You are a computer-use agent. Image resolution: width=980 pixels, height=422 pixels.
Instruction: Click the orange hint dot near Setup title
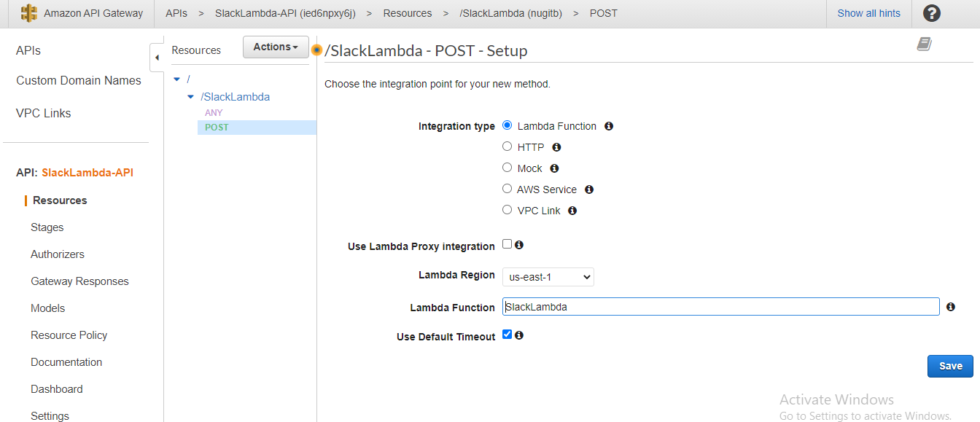click(316, 50)
